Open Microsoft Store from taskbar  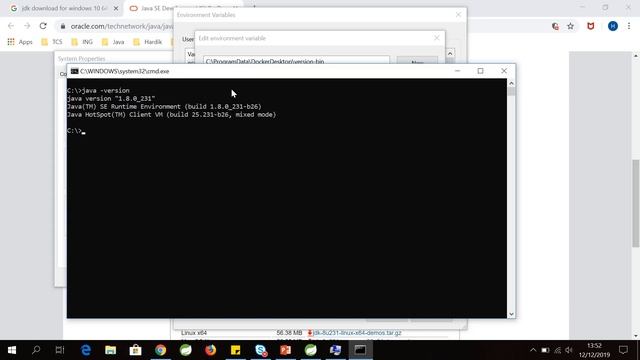point(136,350)
